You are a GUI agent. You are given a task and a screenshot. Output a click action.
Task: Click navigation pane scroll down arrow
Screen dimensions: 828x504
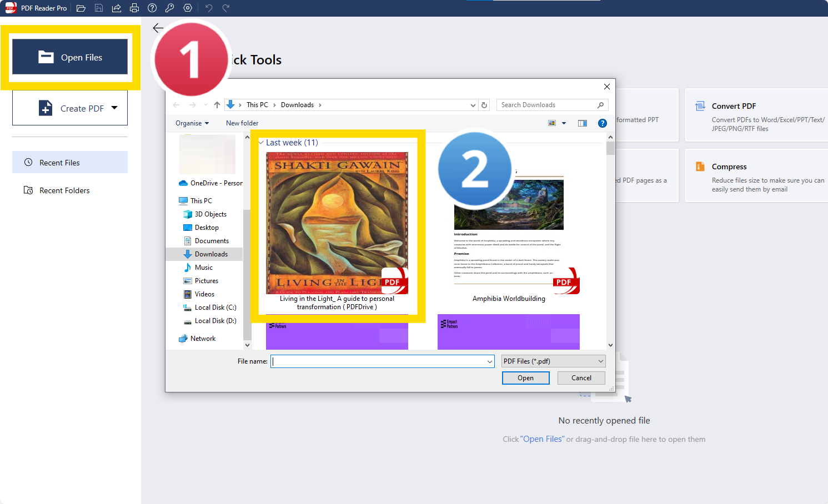coord(247,345)
